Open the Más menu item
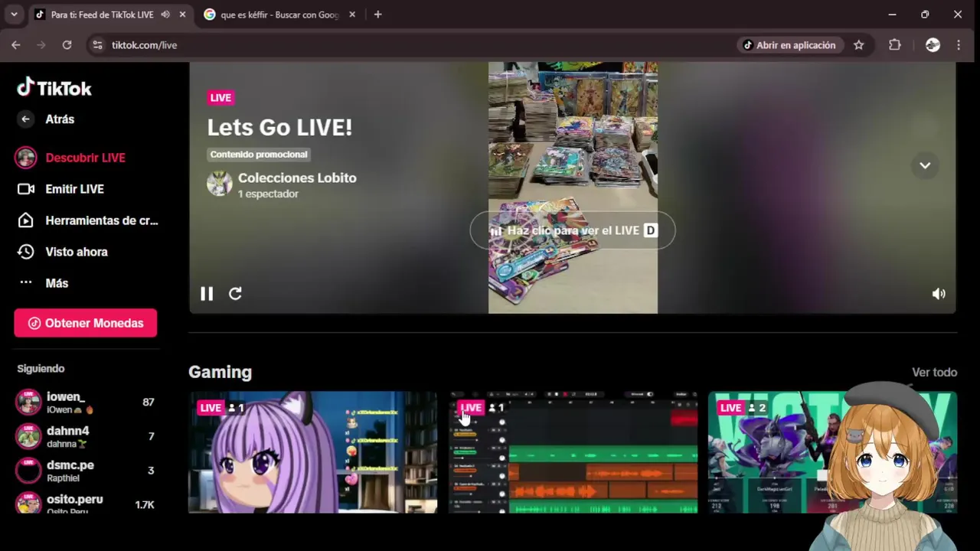Viewport: 980px width, 551px height. pos(57,283)
